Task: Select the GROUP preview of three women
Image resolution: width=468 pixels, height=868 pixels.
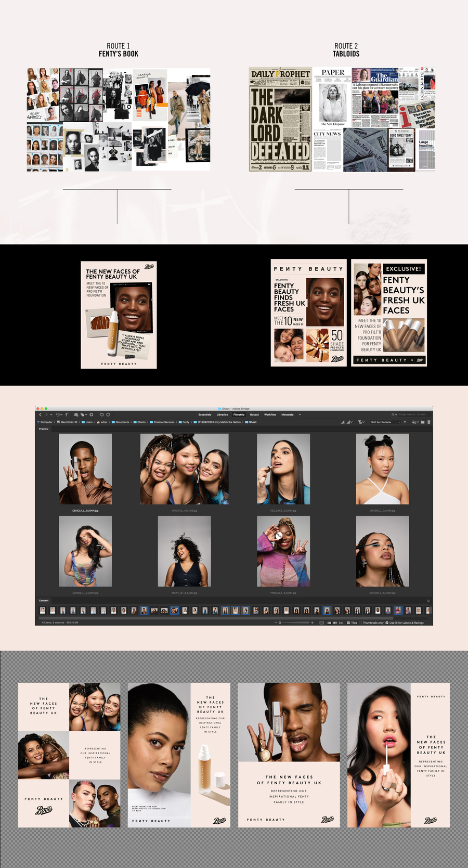Action: [184, 469]
